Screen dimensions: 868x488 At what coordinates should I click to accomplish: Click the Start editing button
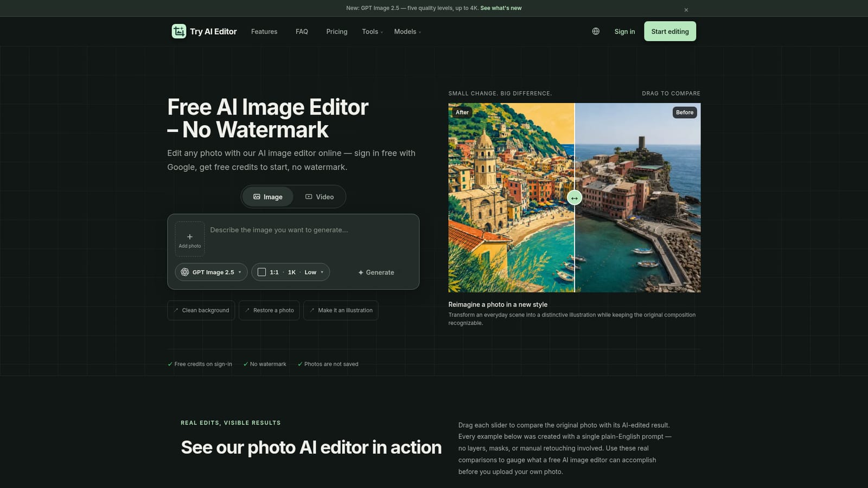(x=670, y=31)
